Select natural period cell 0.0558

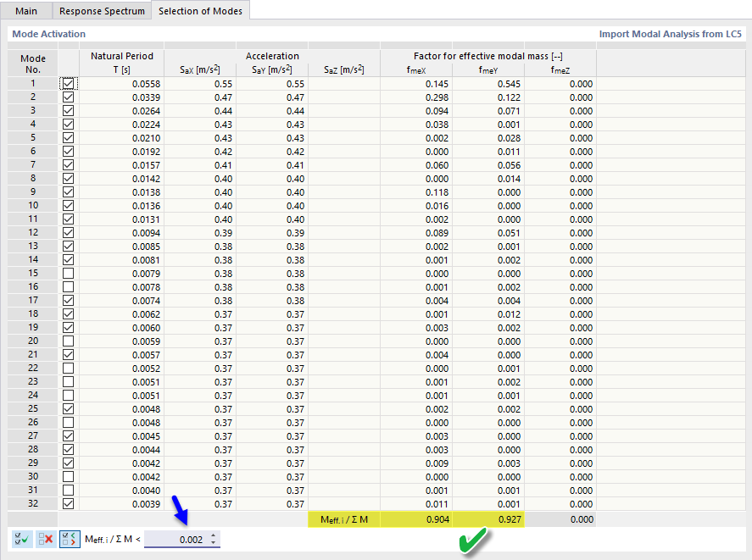[x=122, y=84]
